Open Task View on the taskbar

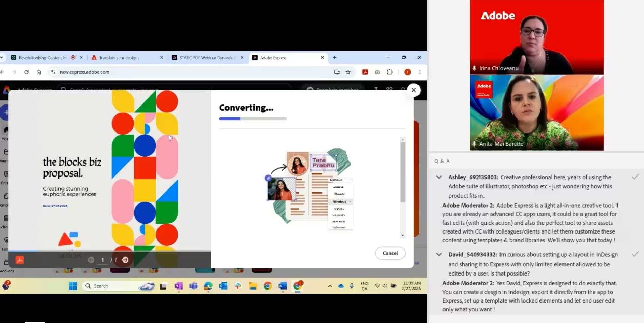pyautogui.click(x=163, y=286)
